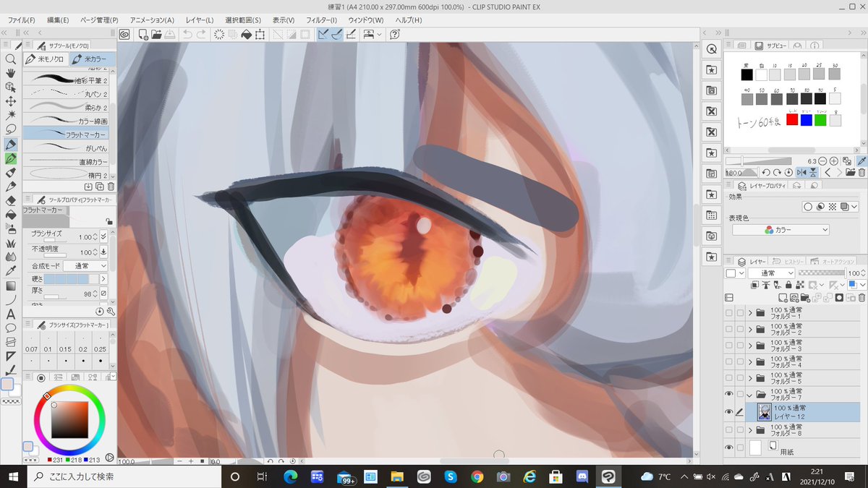Select the Move layer tool

click(11, 100)
